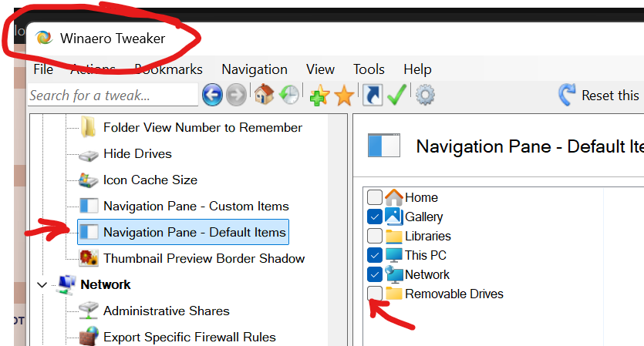Open the Tools menu

(369, 69)
